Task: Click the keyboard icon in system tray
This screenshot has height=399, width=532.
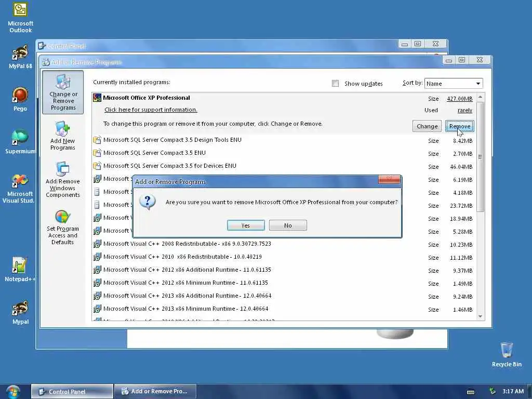Action: coord(471,392)
